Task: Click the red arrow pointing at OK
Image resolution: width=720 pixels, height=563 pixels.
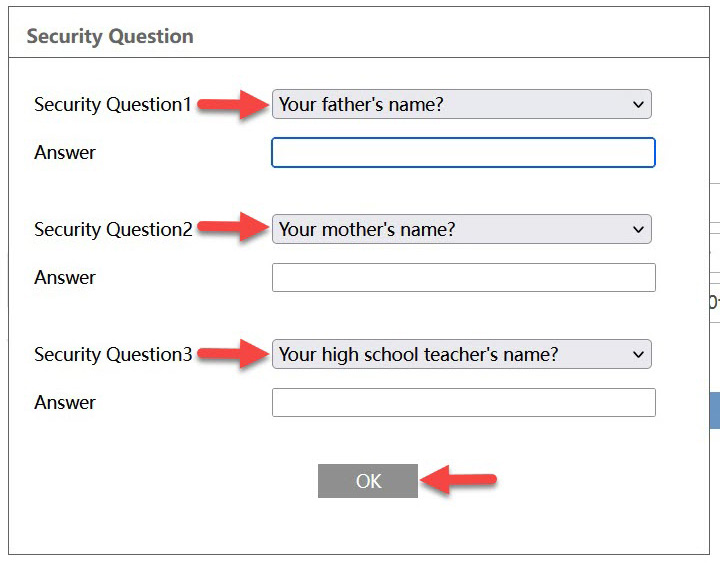Action: point(458,481)
